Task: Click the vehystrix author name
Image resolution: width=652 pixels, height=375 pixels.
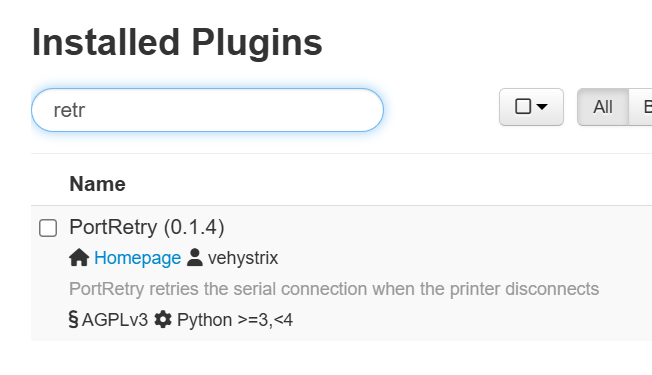Action: [243, 258]
